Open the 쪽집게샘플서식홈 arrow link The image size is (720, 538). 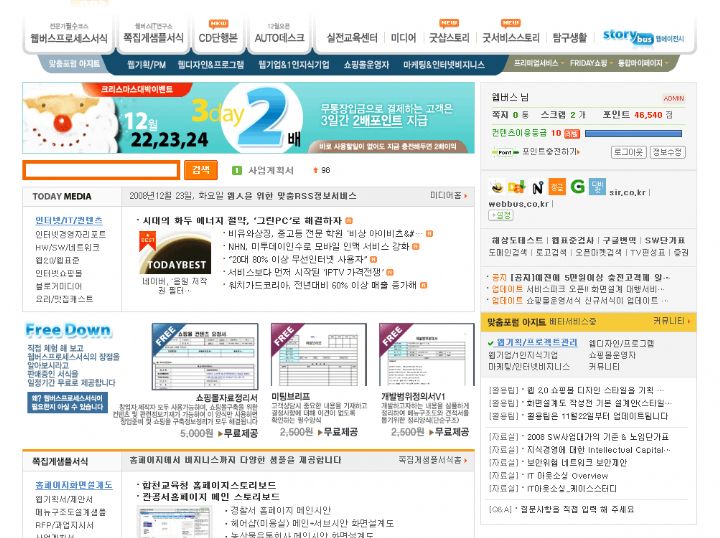[433, 460]
